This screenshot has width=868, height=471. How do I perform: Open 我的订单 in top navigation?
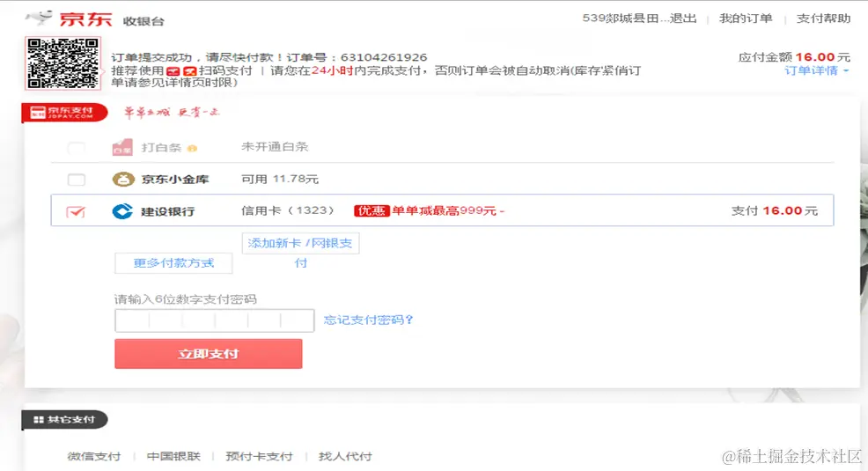coord(746,18)
